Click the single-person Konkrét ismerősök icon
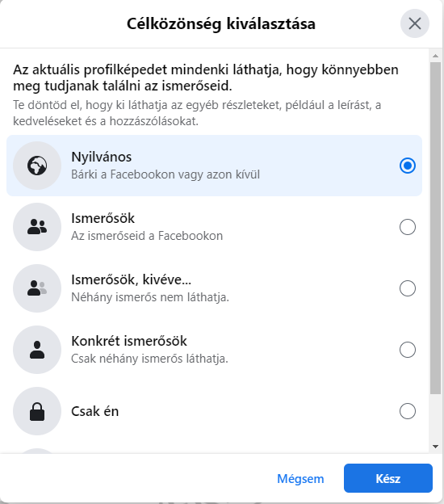This screenshot has height=504, width=444. click(x=37, y=350)
